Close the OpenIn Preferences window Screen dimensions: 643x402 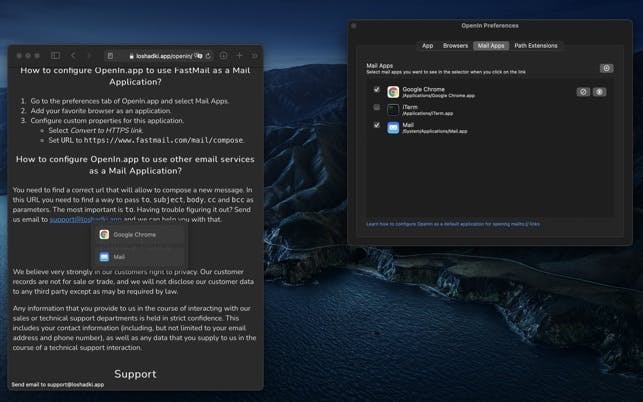point(353,26)
